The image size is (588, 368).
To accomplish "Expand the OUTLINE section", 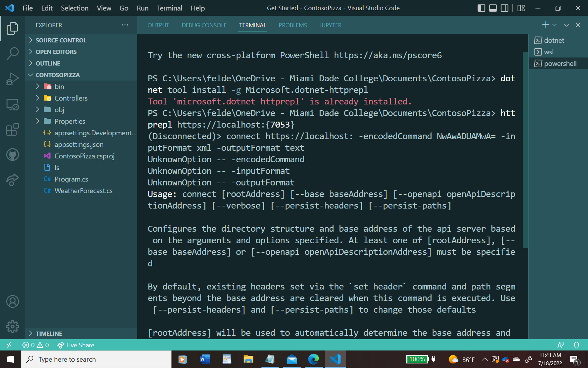I will click(81, 63).
